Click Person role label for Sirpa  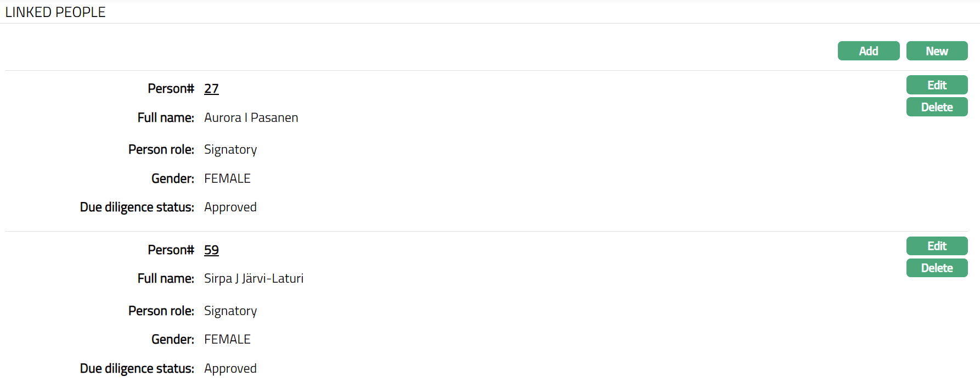point(161,311)
